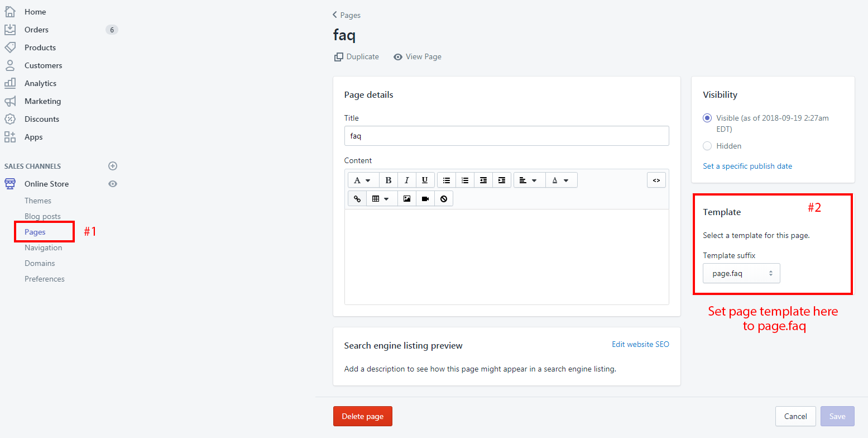The width and height of the screenshot is (868, 438).
Task: Click the Delete page button
Action: click(363, 416)
